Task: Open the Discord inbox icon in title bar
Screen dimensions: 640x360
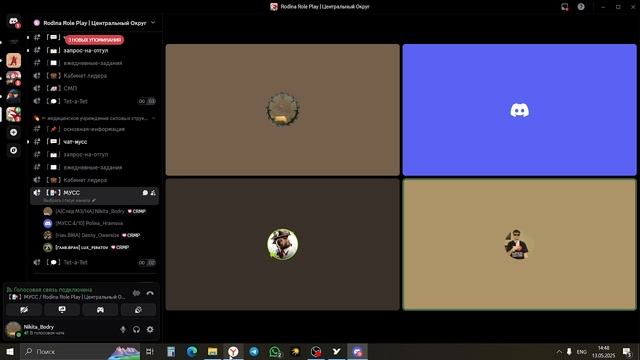Action: (565, 7)
